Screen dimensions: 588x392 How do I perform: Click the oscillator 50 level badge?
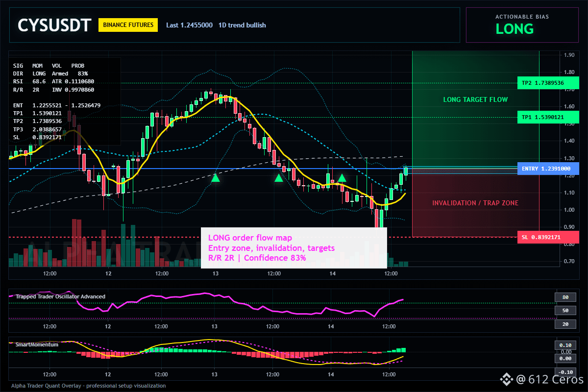(565, 310)
